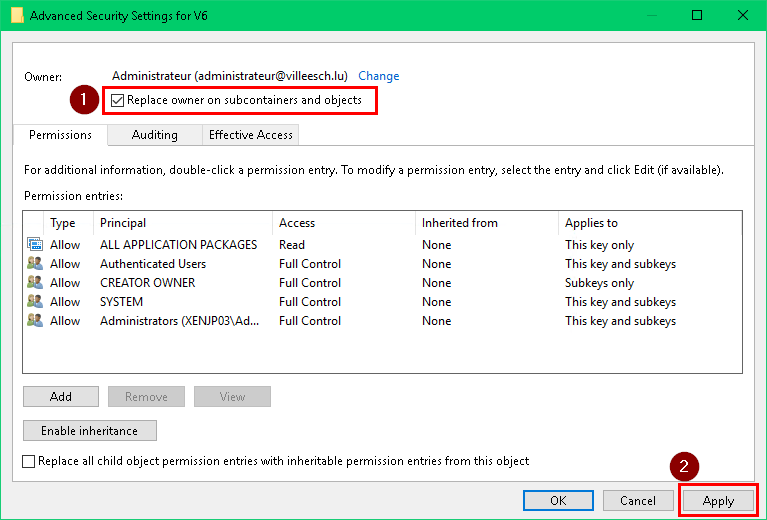Select the Permissions tab

coord(60,135)
